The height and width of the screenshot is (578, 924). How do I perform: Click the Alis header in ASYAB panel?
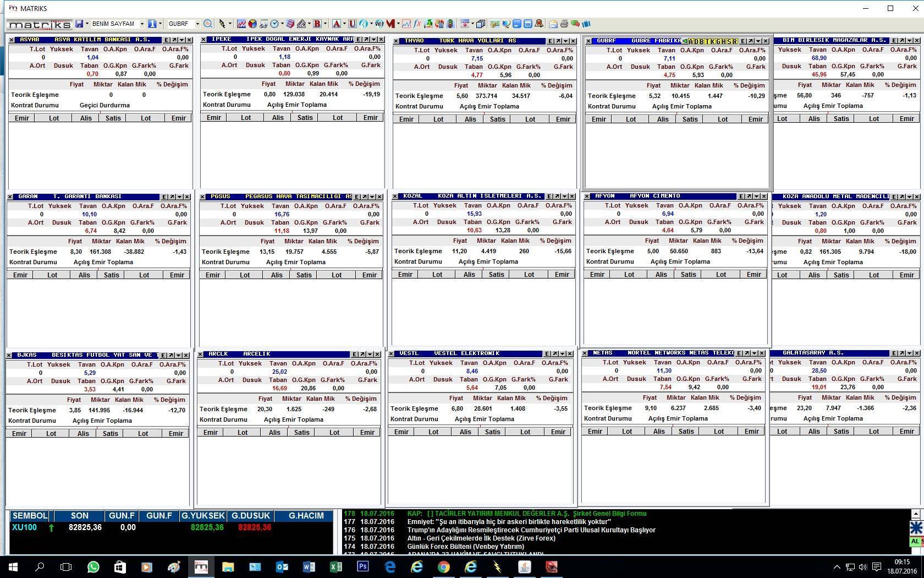[x=86, y=118]
